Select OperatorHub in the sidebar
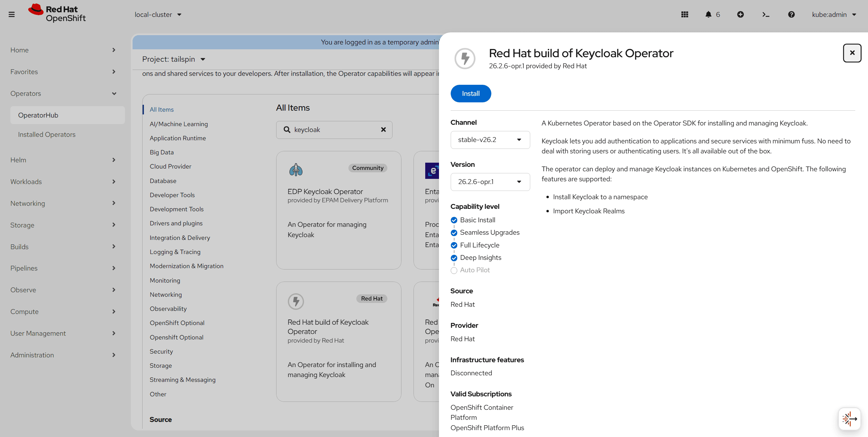 tap(67, 115)
